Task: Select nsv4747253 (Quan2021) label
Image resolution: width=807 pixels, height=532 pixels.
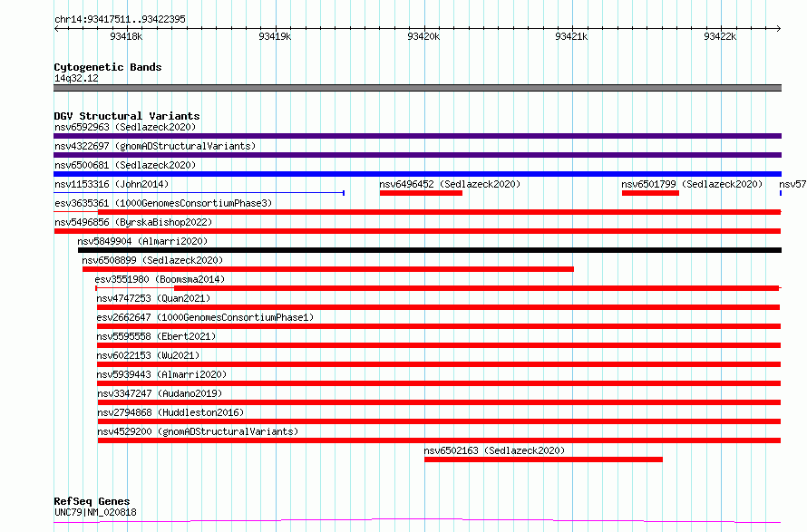Action: (153, 298)
